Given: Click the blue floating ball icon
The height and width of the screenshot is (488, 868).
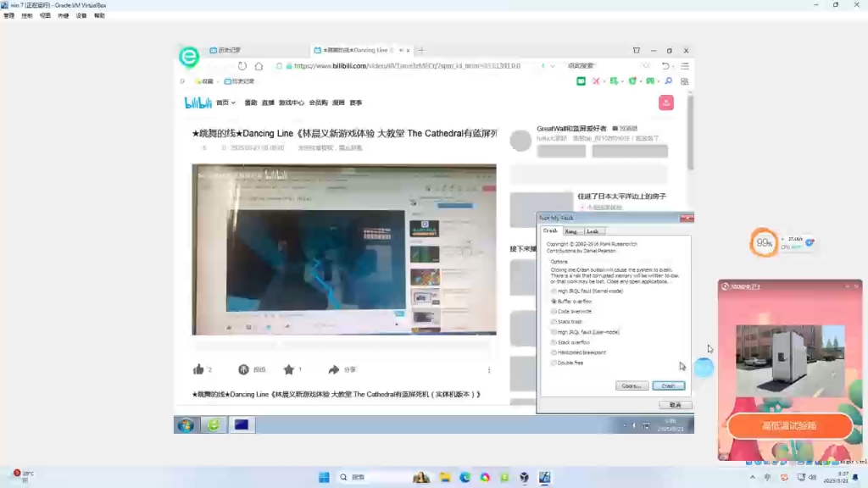Looking at the screenshot, I should tap(704, 368).
